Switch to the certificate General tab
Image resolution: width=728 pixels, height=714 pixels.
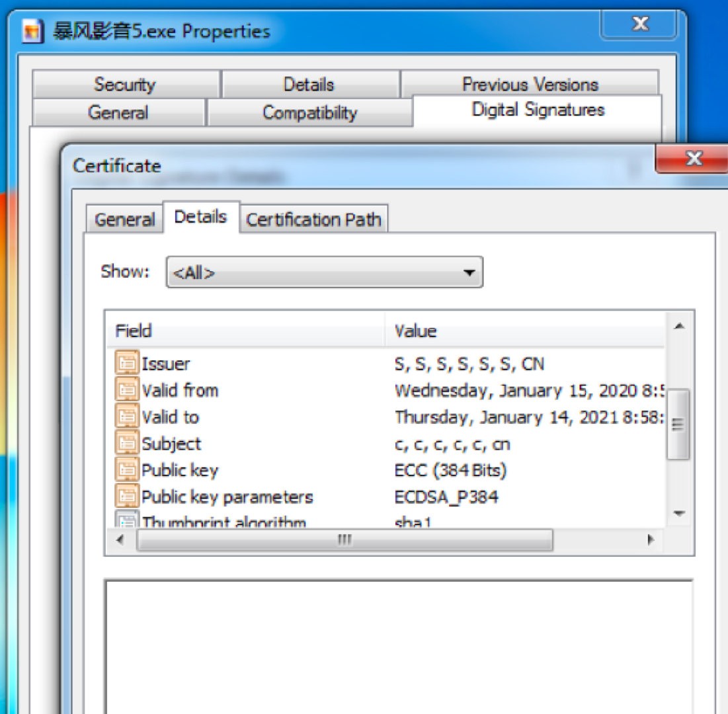[124, 219]
